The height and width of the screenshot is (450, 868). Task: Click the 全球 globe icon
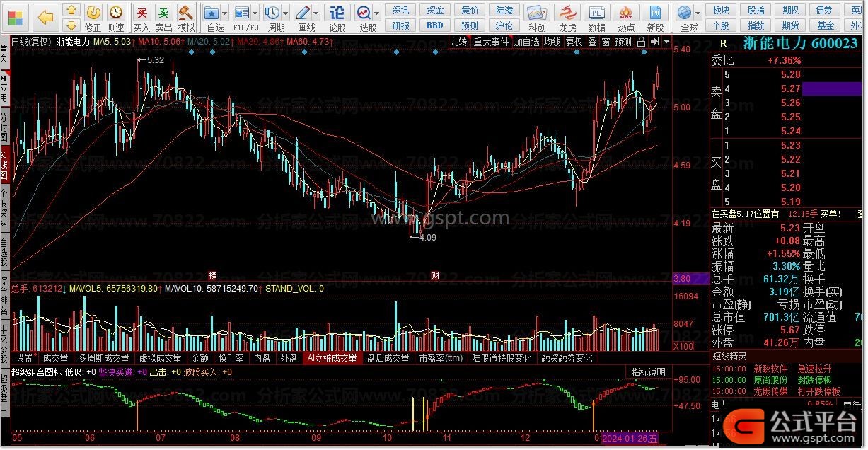[684, 11]
